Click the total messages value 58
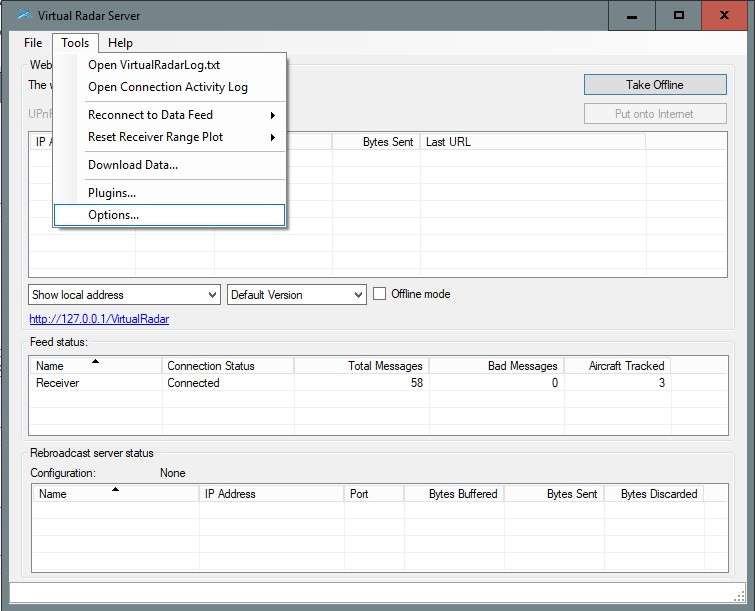This screenshot has height=611, width=755. click(x=417, y=383)
